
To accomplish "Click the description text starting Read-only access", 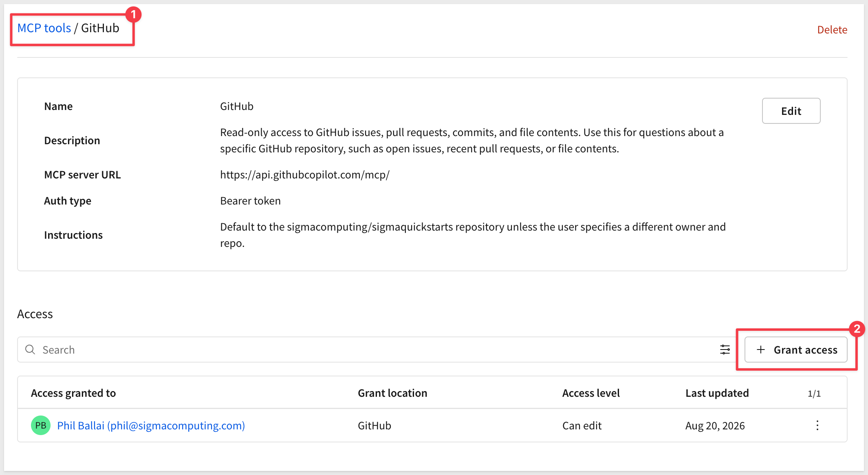I will (472, 141).
